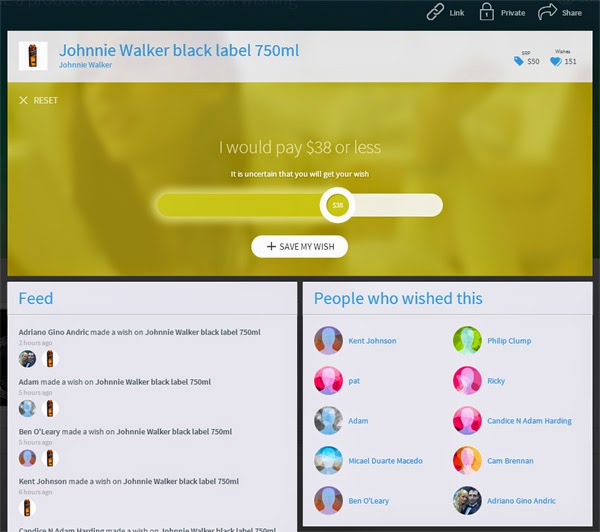Click Adam's avatar in the Feed
The width and height of the screenshot is (600, 532).
pyautogui.click(x=28, y=409)
